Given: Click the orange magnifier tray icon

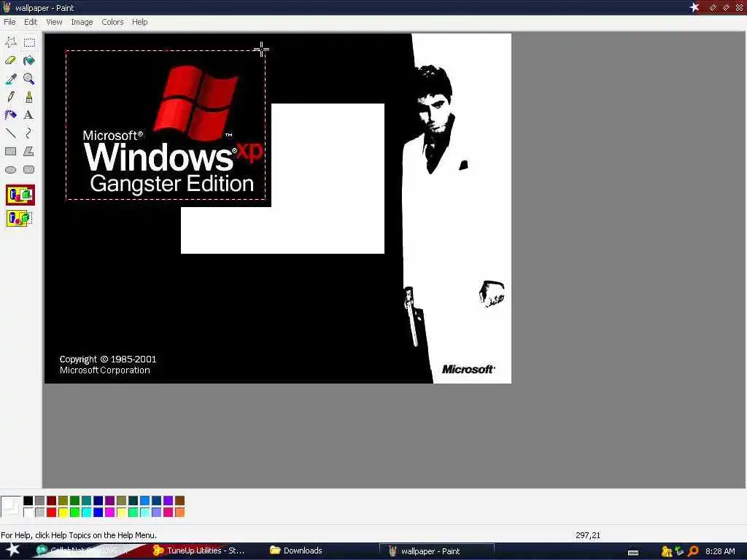Looking at the screenshot, I should (x=694, y=551).
